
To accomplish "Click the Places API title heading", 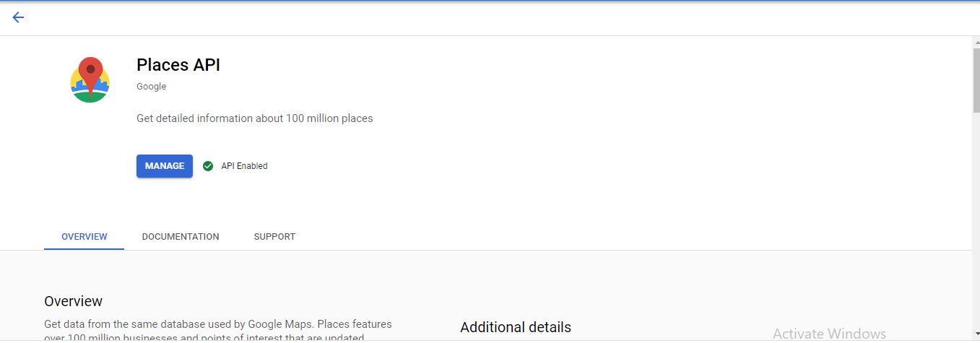I will (x=178, y=65).
